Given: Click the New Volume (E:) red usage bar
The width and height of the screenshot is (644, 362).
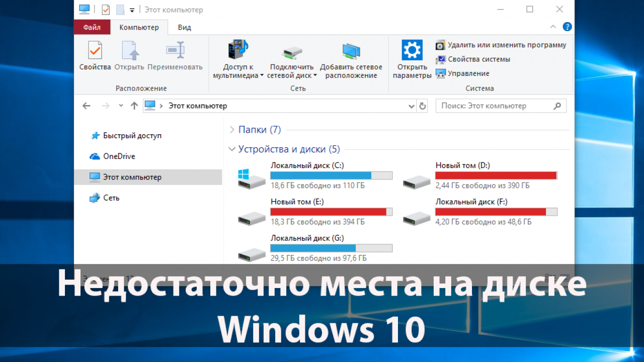Looking at the screenshot, I should [331, 212].
